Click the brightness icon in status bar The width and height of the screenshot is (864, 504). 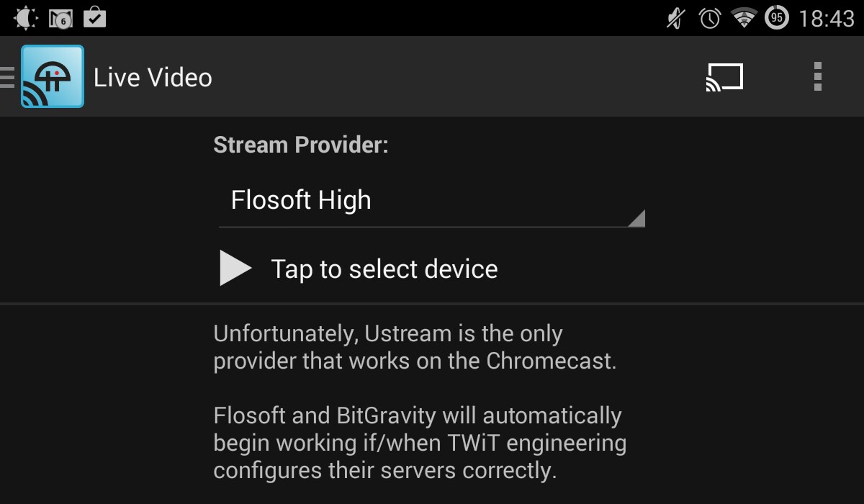coord(24,17)
